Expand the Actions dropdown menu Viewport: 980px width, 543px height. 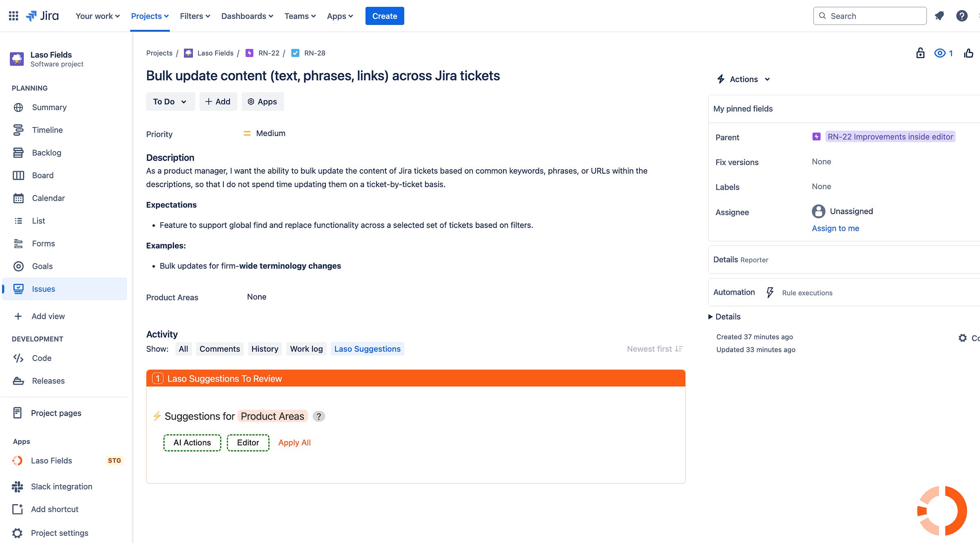tap(744, 79)
